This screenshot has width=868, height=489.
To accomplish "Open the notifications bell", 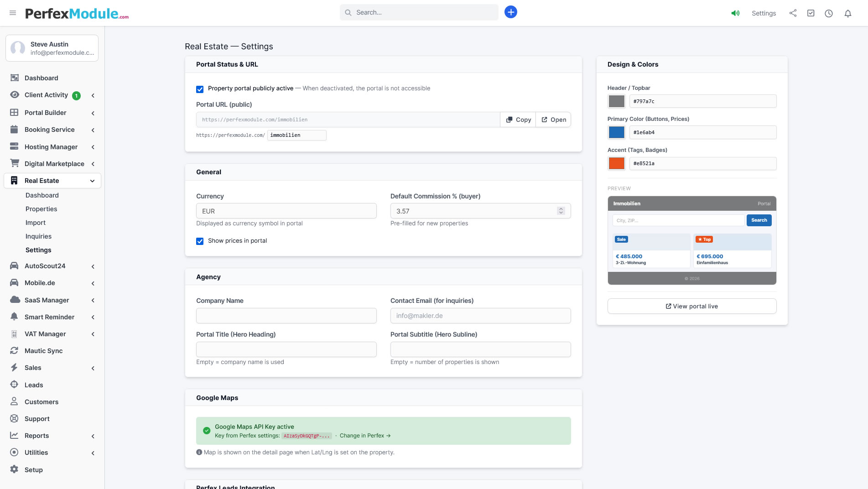I will click(x=847, y=13).
